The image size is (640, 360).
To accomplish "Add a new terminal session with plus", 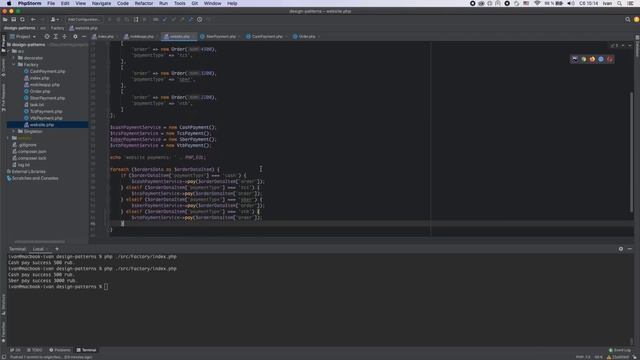I will [x=57, y=249].
